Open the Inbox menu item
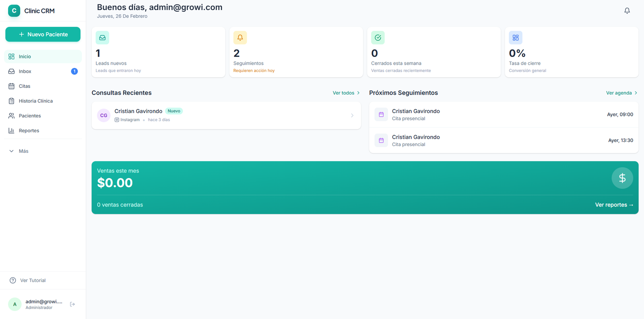Screen dimensions: 644x319 25,72
